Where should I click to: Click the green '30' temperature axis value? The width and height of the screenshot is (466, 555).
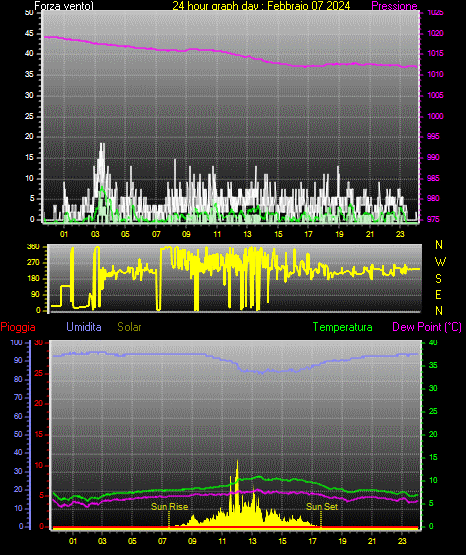433,388
